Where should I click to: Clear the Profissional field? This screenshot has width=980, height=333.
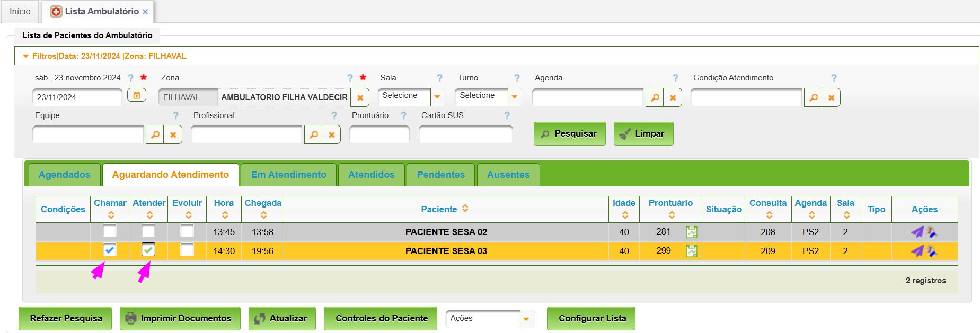point(331,135)
